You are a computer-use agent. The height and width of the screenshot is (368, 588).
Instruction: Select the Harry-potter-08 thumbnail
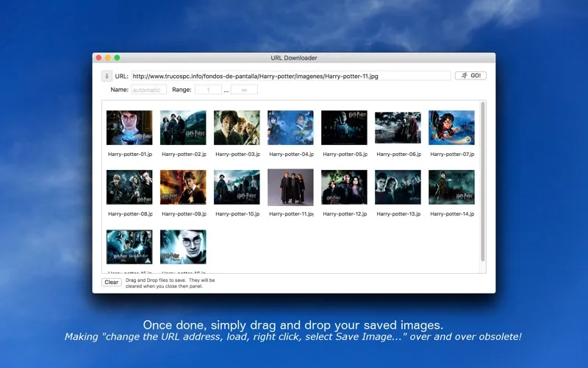pyautogui.click(x=129, y=188)
